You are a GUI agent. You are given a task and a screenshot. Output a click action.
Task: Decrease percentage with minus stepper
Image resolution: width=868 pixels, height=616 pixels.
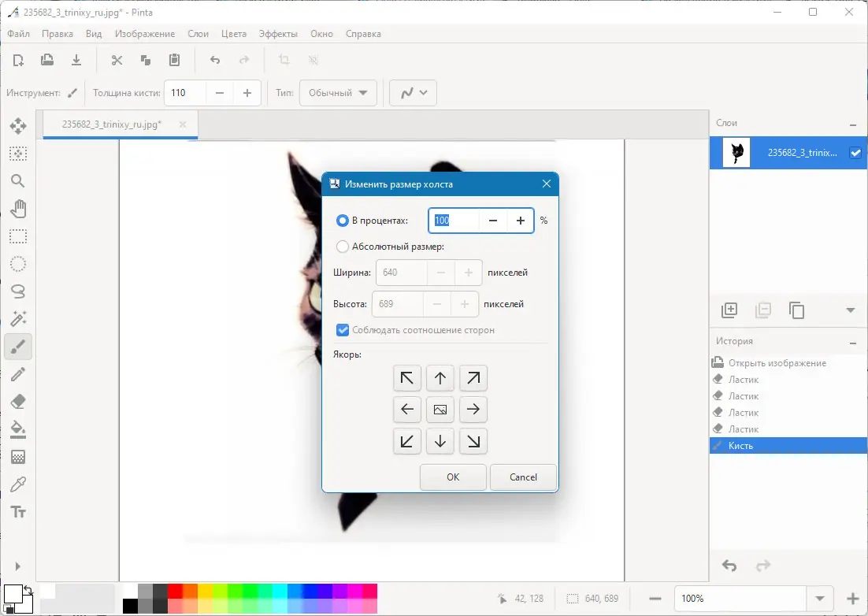[x=492, y=221]
